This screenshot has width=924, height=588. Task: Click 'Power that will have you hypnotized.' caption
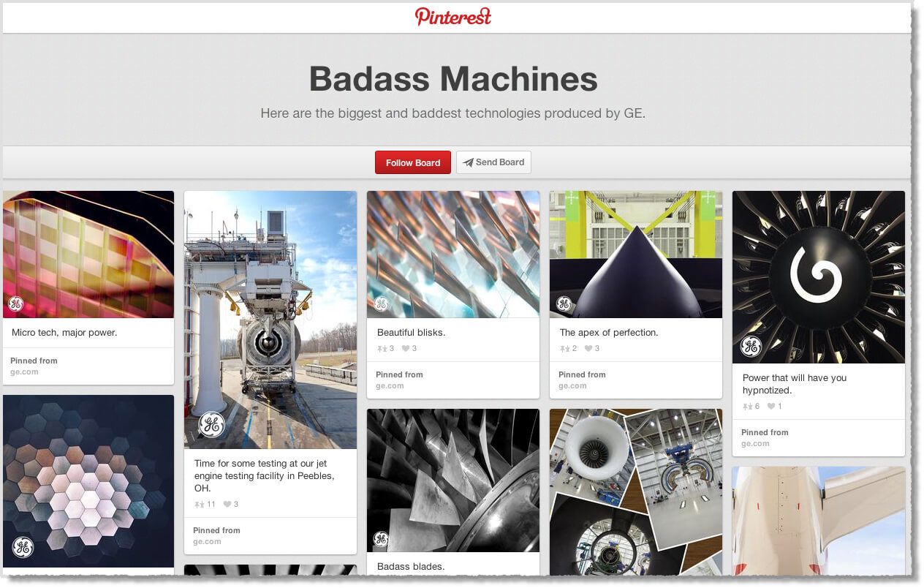point(795,384)
